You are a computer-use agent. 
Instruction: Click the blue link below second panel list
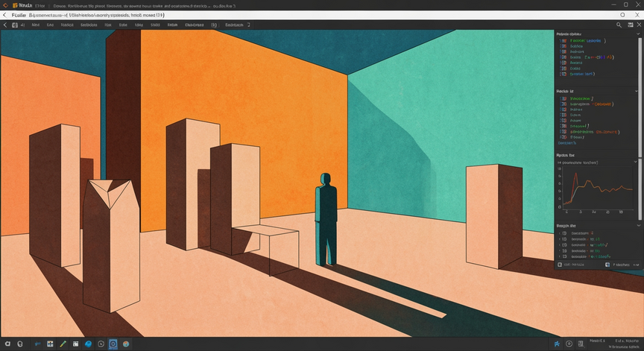pos(567,143)
